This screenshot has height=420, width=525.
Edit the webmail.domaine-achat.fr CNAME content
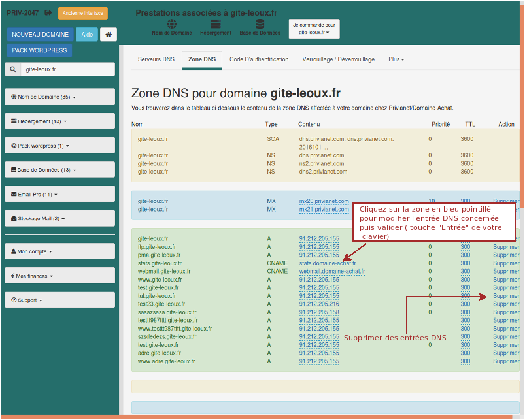click(332, 271)
